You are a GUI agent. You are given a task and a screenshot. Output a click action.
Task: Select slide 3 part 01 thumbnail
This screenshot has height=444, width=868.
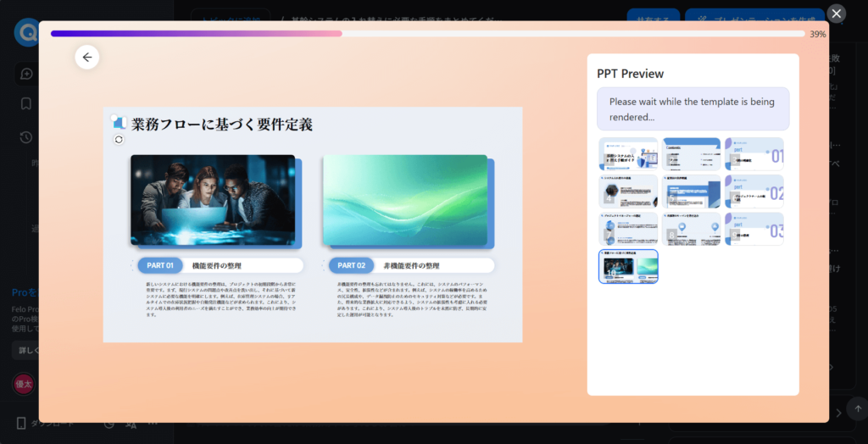pyautogui.click(x=754, y=154)
